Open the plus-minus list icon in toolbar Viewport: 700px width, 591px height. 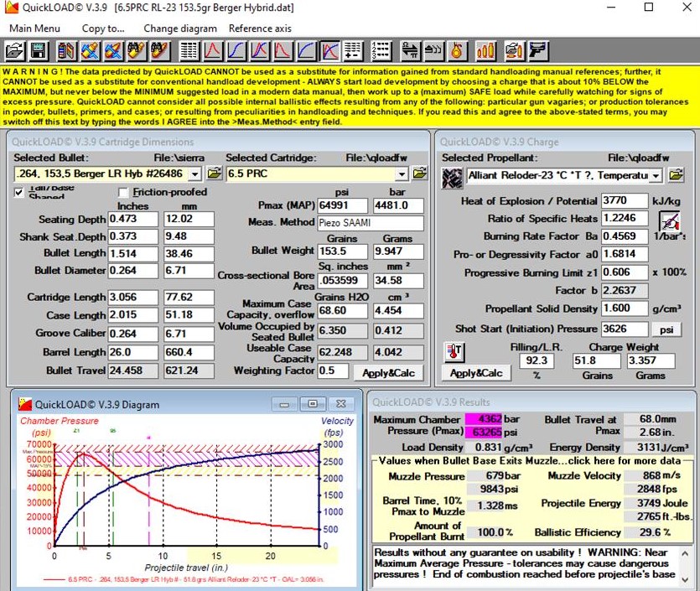(353, 50)
